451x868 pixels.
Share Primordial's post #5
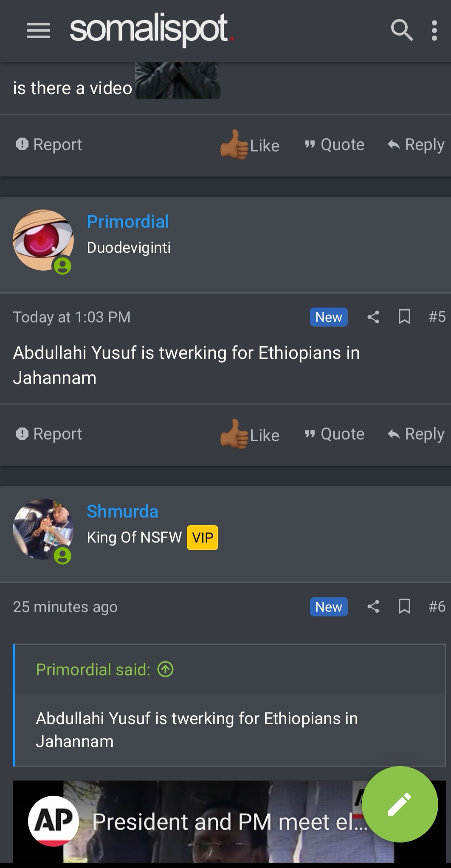pyautogui.click(x=373, y=317)
